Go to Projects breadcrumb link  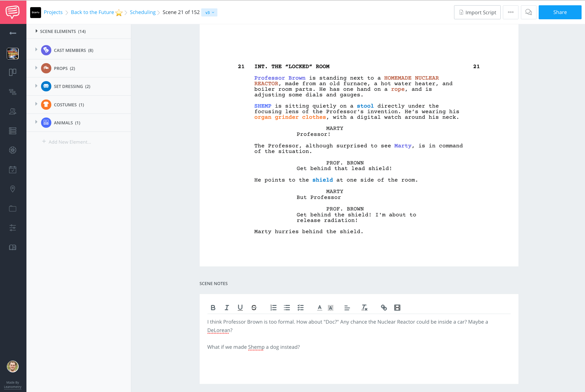(53, 12)
